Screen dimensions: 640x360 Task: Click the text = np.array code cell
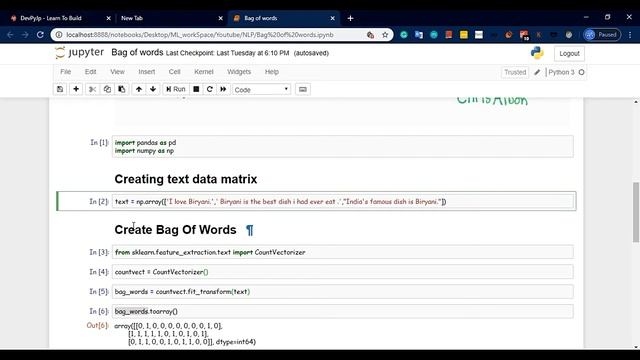pyautogui.click(x=343, y=201)
